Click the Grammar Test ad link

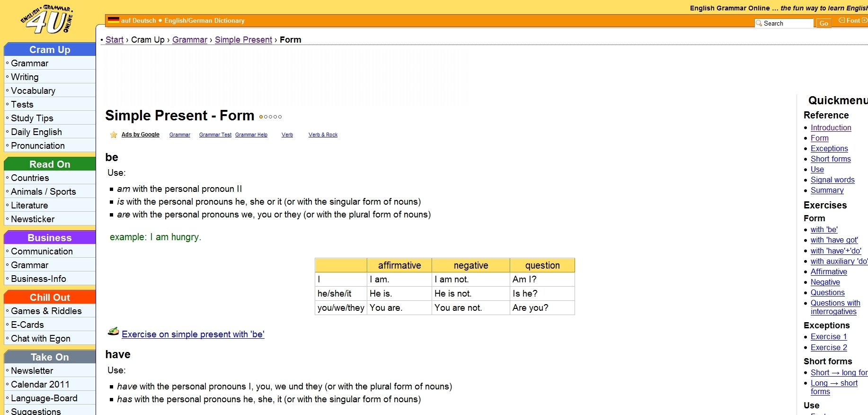[215, 135]
